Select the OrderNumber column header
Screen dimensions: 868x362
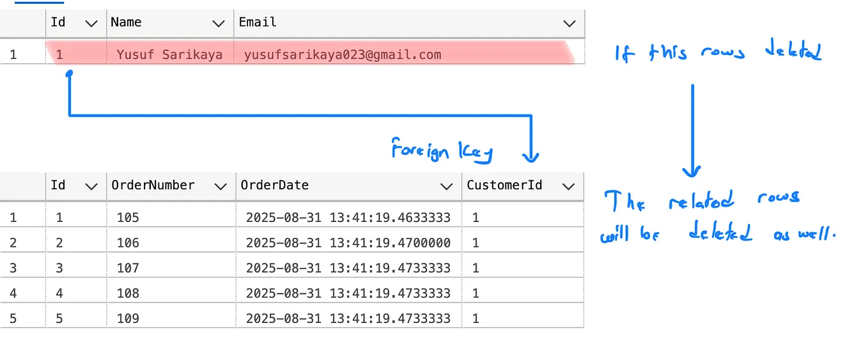coord(170,186)
